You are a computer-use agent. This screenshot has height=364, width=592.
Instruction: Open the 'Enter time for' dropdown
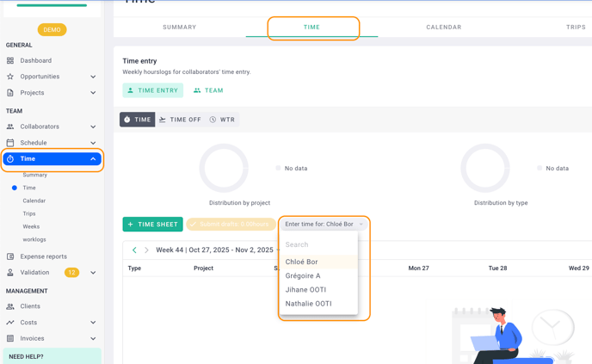click(324, 225)
